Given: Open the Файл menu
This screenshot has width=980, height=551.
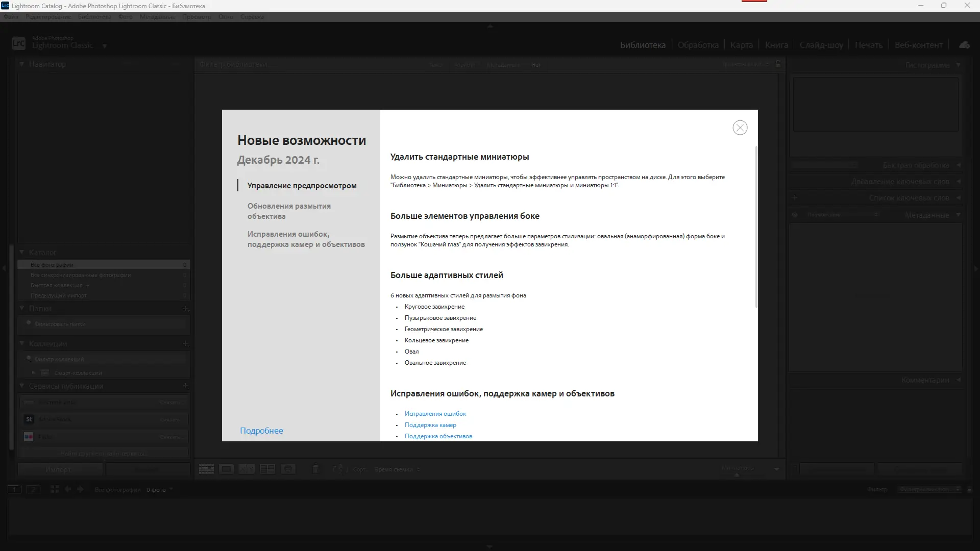Looking at the screenshot, I should 10,17.
